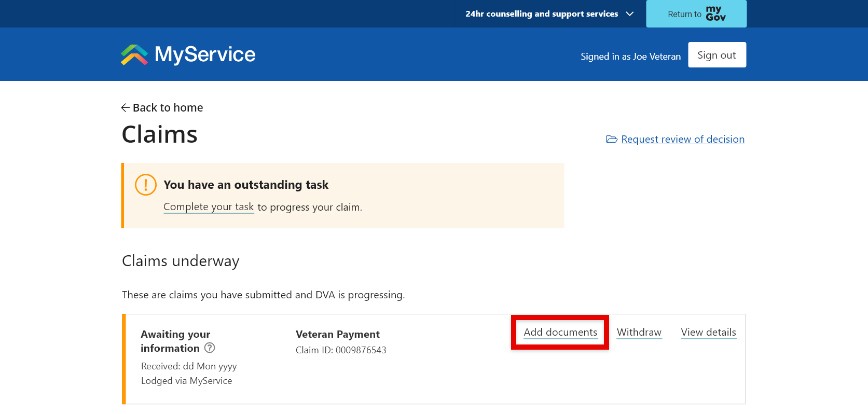Click the Received: dd Mon yyyy text
The width and height of the screenshot is (868, 414).
189,366
